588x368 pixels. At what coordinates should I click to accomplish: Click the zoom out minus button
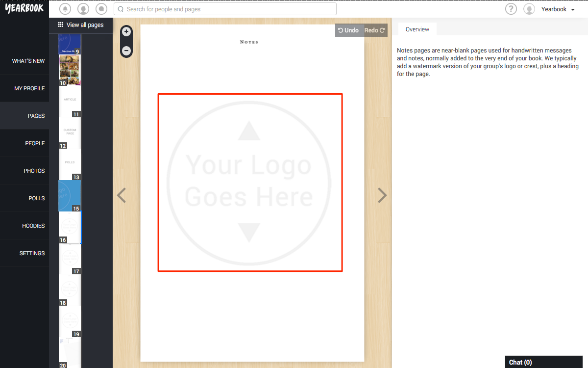126,50
